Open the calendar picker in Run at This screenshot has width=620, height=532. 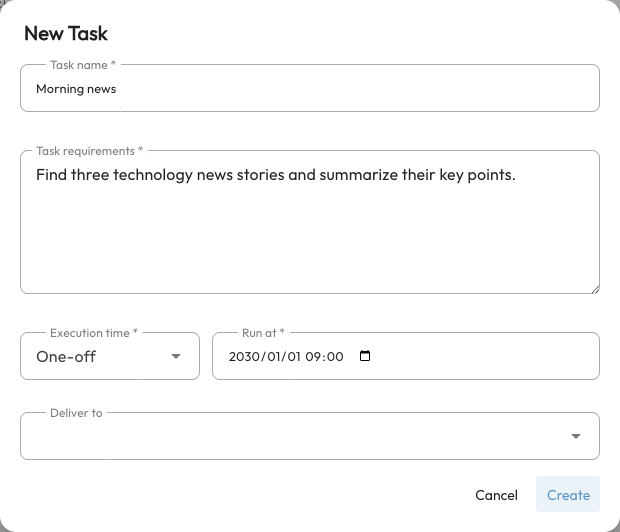point(365,356)
